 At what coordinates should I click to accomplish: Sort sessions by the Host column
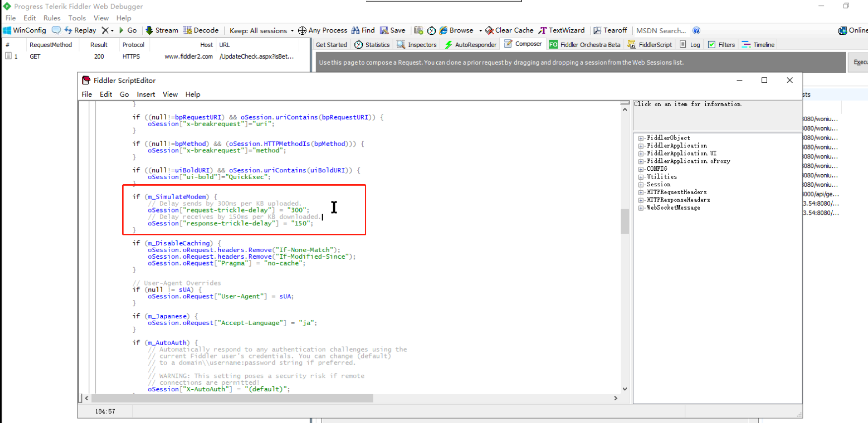tap(206, 45)
